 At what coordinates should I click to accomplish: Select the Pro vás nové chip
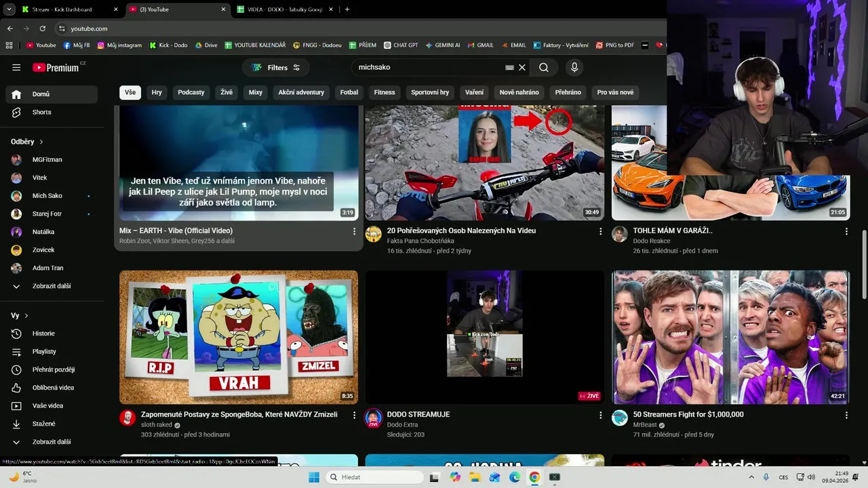point(616,92)
